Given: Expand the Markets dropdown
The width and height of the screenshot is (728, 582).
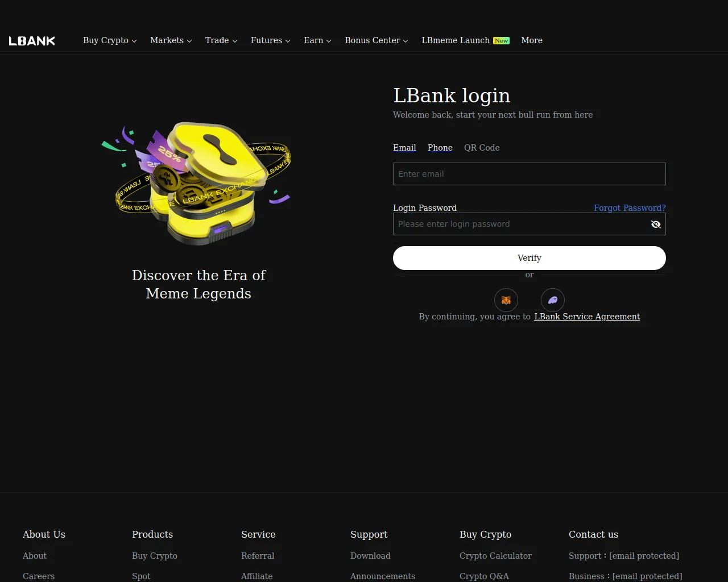Looking at the screenshot, I should [171, 40].
